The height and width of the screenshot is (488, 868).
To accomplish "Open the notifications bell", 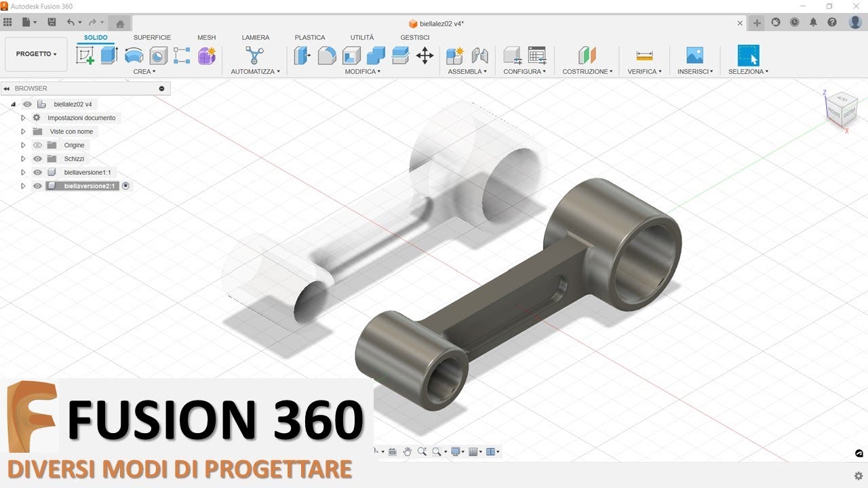I will pos(813,22).
